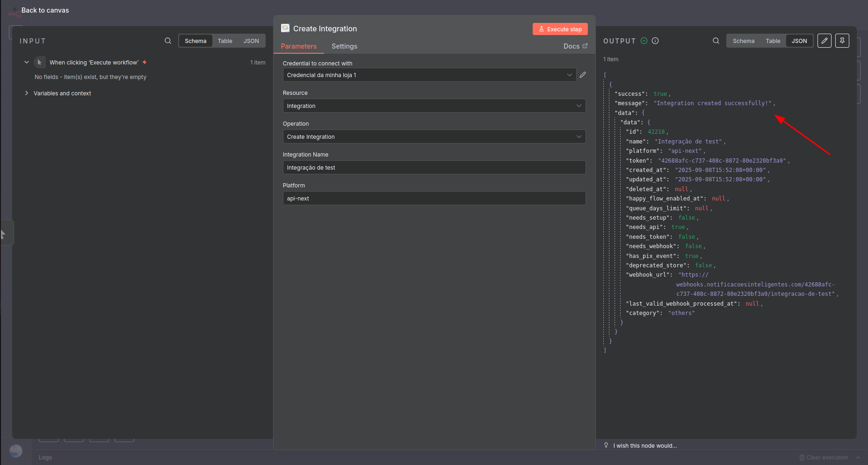Image resolution: width=868 pixels, height=465 pixels.
Task: Switch output view to Schema
Action: pos(744,41)
